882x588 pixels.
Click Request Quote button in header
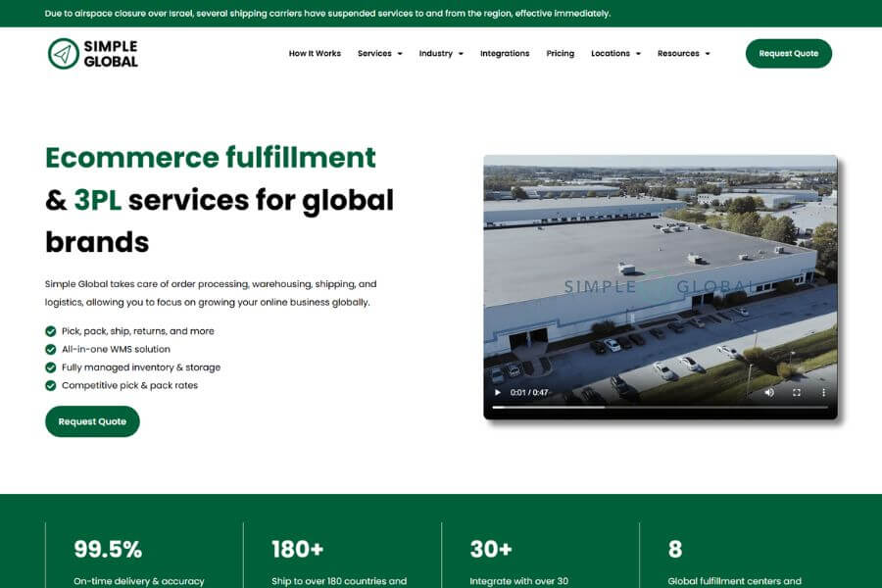789,54
